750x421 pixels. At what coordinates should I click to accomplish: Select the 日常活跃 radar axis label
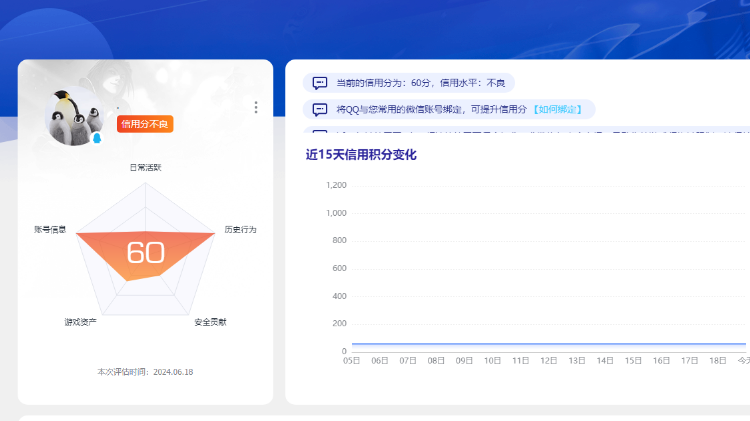(x=145, y=167)
